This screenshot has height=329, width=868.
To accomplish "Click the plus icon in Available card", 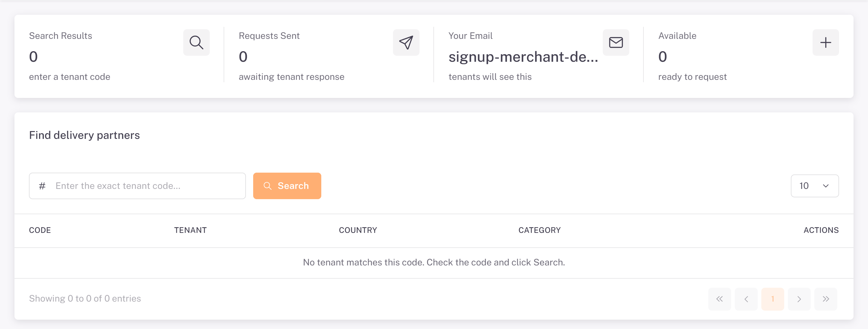I will (x=826, y=42).
